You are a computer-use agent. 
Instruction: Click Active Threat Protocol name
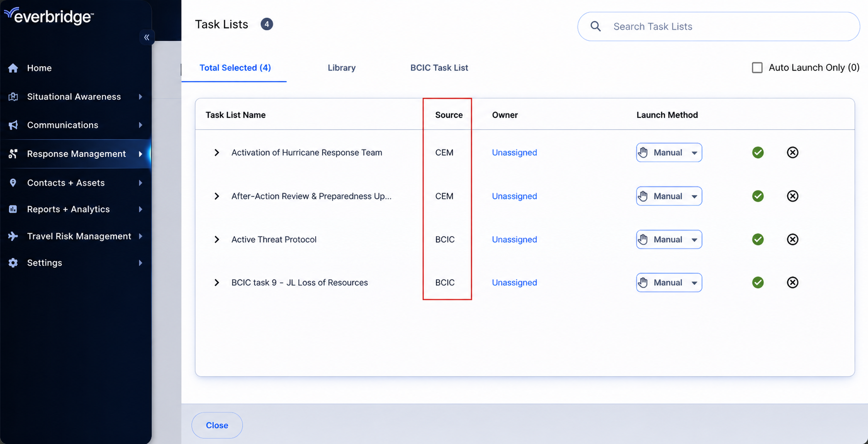point(274,240)
